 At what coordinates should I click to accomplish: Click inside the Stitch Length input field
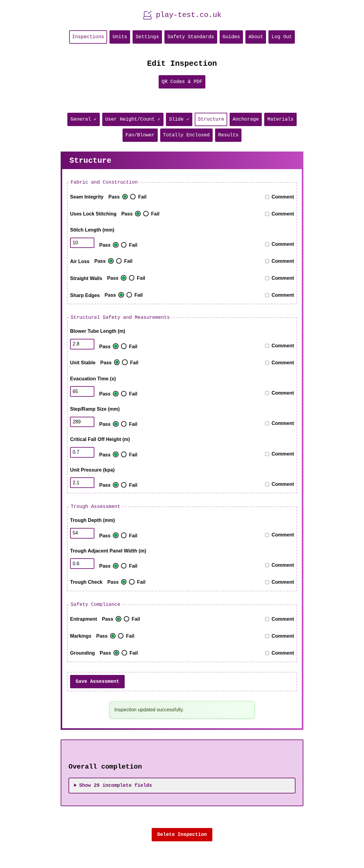click(x=82, y=242)
